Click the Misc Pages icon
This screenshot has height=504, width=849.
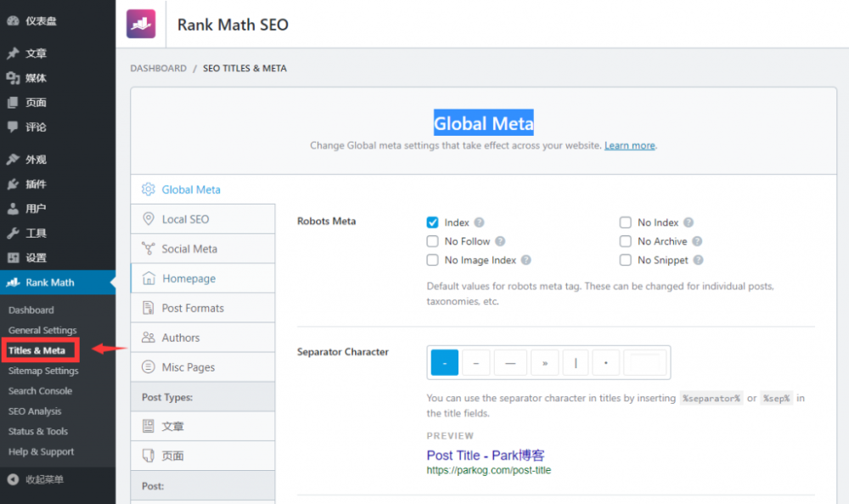coord(149,367)
